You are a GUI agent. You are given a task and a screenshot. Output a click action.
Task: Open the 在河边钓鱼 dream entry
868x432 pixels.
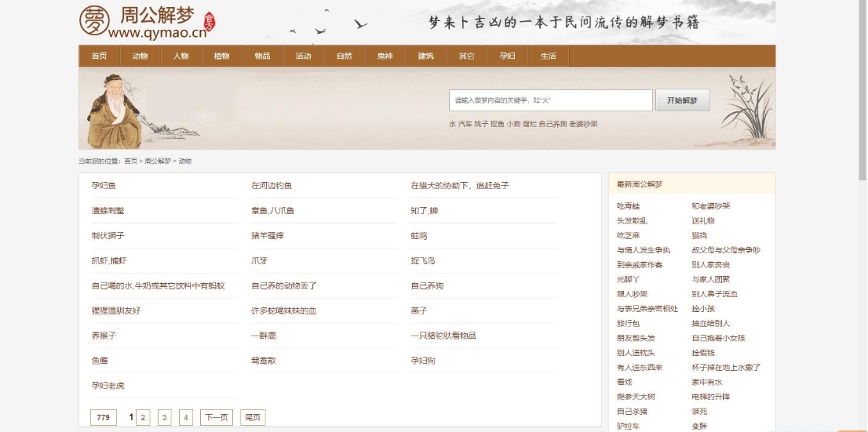(x=272, y=186)
